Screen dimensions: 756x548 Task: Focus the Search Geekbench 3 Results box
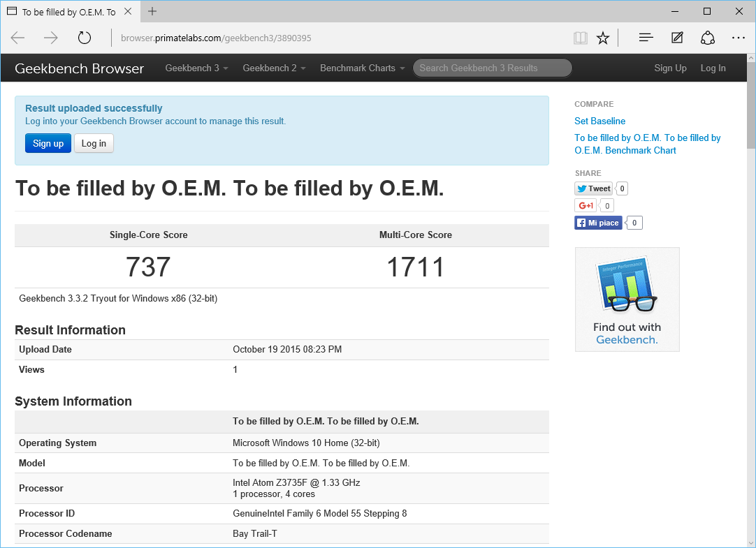[x=493, y=68]
